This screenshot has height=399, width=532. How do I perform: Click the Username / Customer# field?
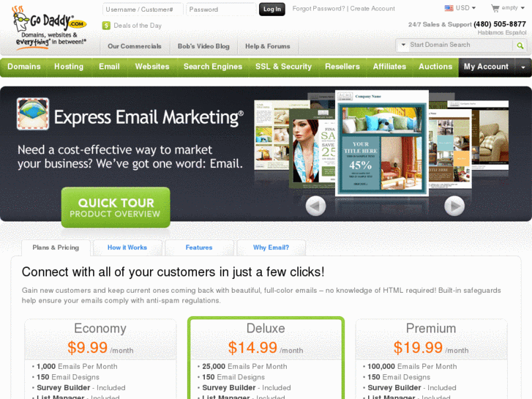click(143, 10)
